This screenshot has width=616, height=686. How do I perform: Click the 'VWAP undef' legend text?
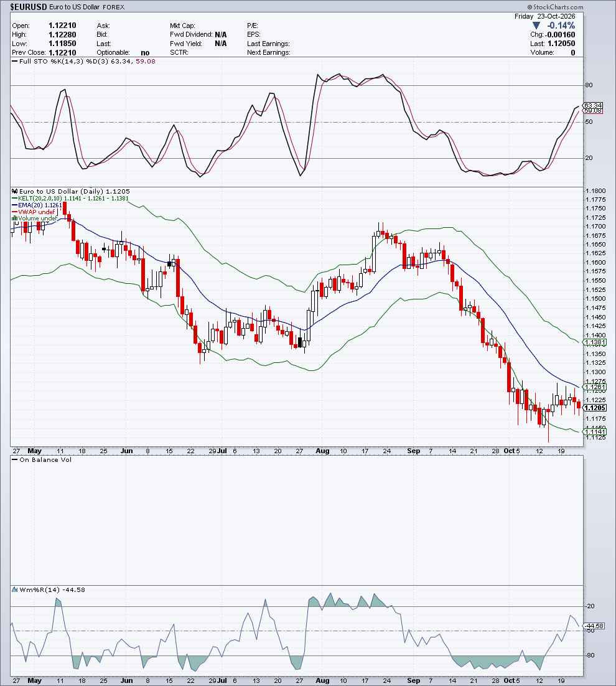(37, 212)
